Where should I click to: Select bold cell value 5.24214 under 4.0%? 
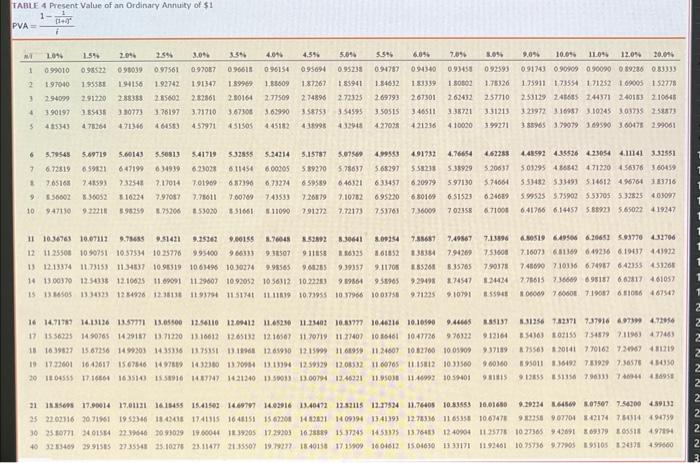pyautogui.click(x=277, y=154)
